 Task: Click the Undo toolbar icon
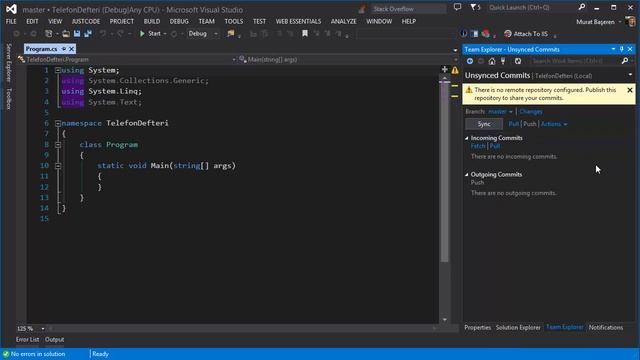coord(103,34)
